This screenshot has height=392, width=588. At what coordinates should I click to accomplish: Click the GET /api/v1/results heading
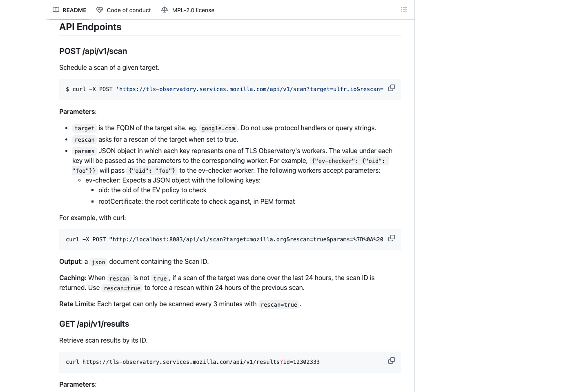click(94, 324)
